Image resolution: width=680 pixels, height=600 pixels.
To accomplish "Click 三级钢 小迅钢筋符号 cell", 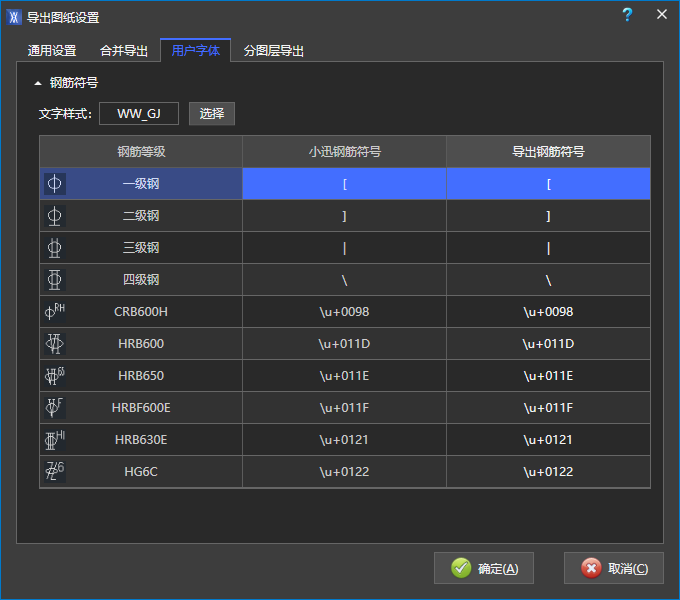I will 344,248.
